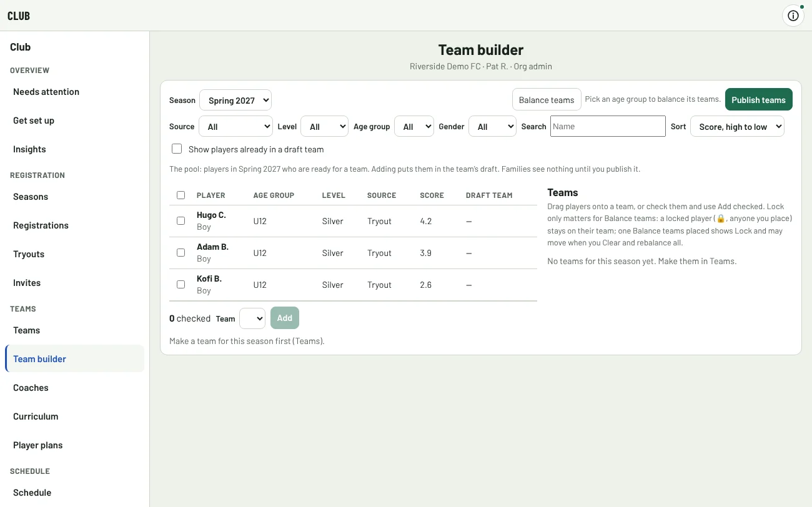The image size is (812, 507).
Task: Click Adam B.'s score of 3.9
Action: pos(426,253)
